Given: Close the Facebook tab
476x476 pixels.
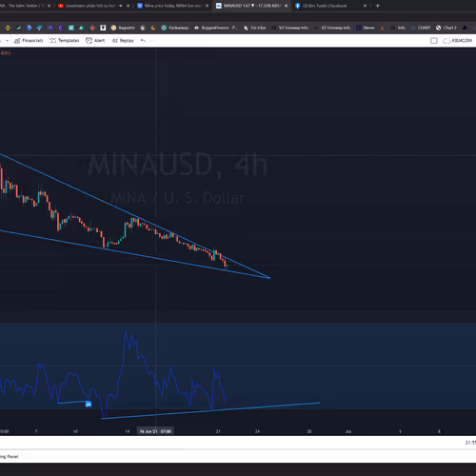Looking at the screenshot, I should (x=365, y=6).
